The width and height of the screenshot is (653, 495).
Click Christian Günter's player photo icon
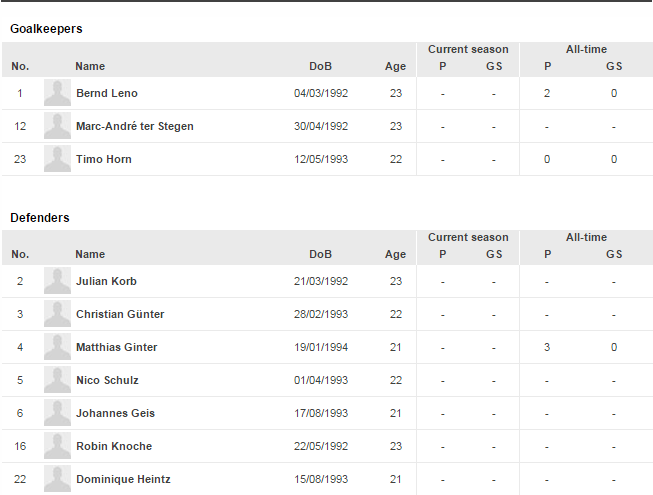tap(57, 314)
